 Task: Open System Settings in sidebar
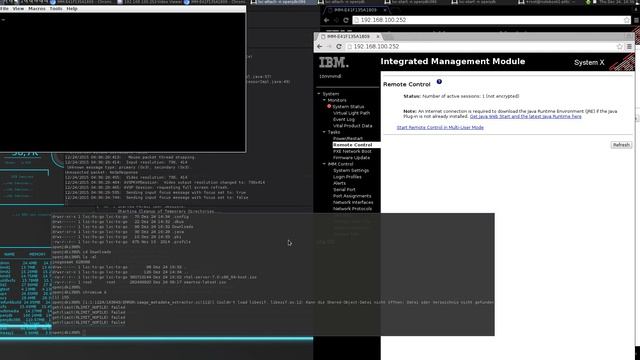351,170
